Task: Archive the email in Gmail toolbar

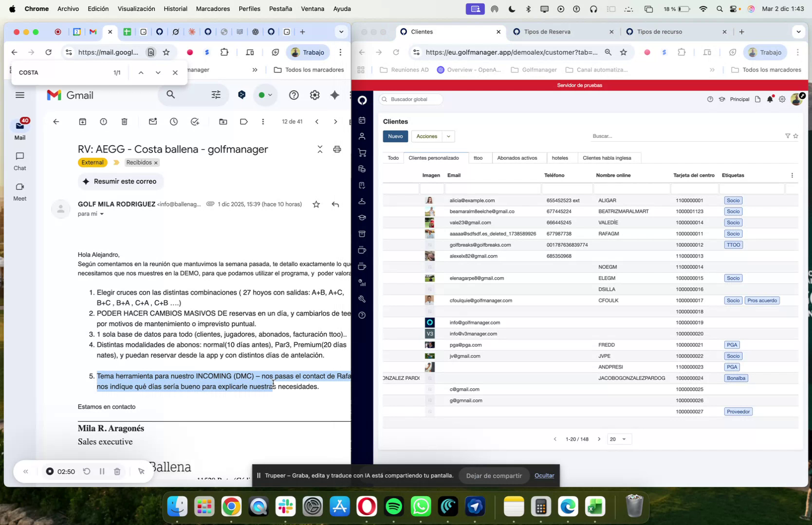Action: 82,122
